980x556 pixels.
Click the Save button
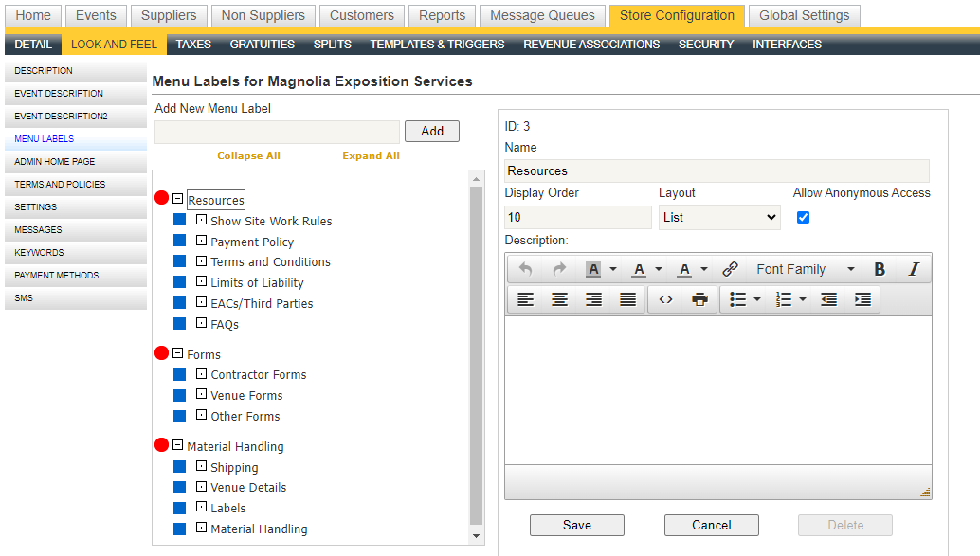pyautogui.click(x=576, y=525)
